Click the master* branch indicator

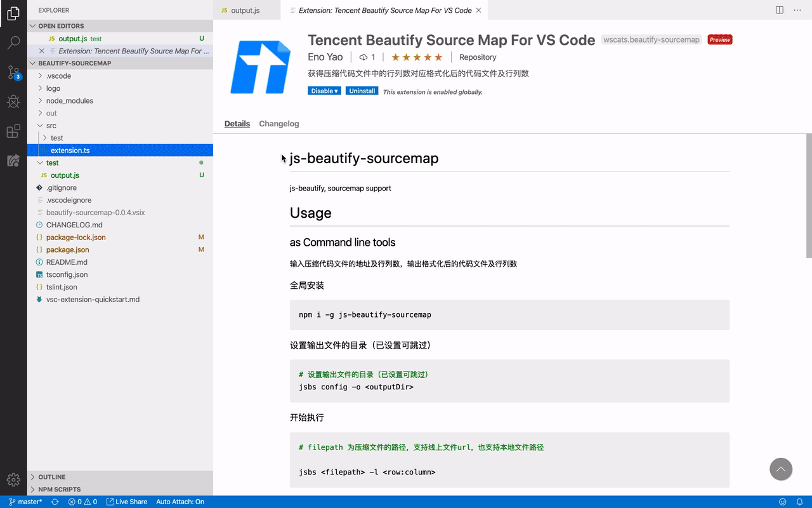point(26,502)
